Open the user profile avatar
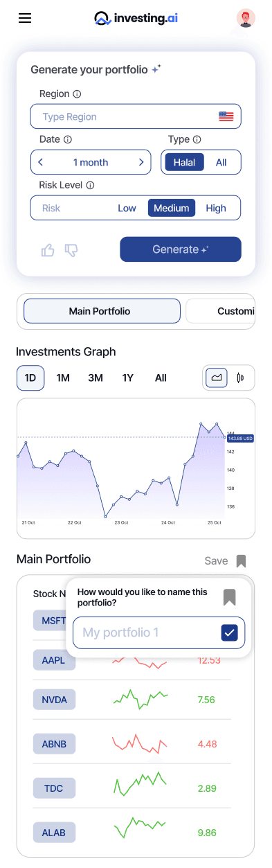The height and width of the screenshot is (868, 272). (246, 18)
